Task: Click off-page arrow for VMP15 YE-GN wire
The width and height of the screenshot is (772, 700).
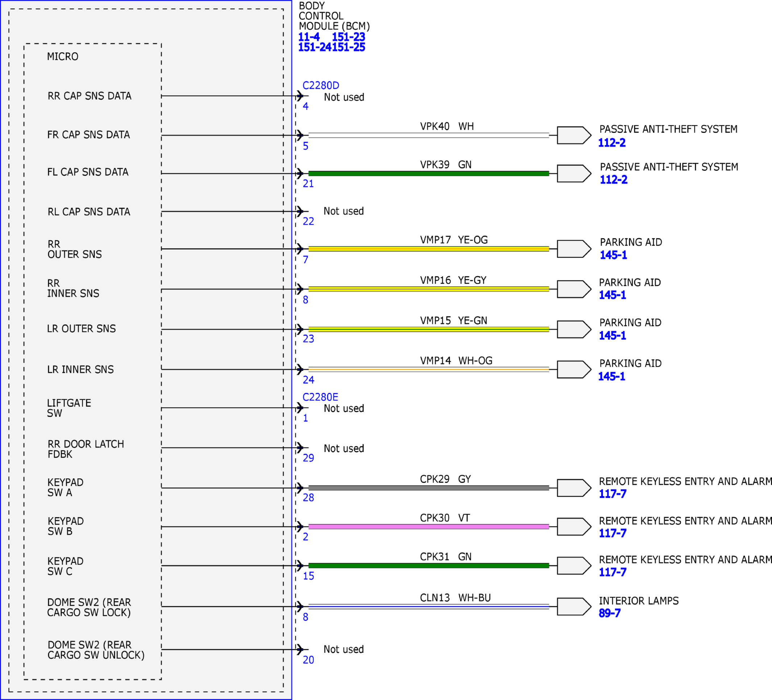Action: (x=574, y=329)
